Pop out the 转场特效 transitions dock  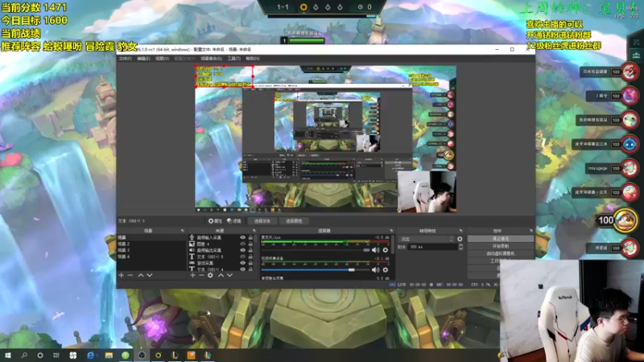(460, 231)
